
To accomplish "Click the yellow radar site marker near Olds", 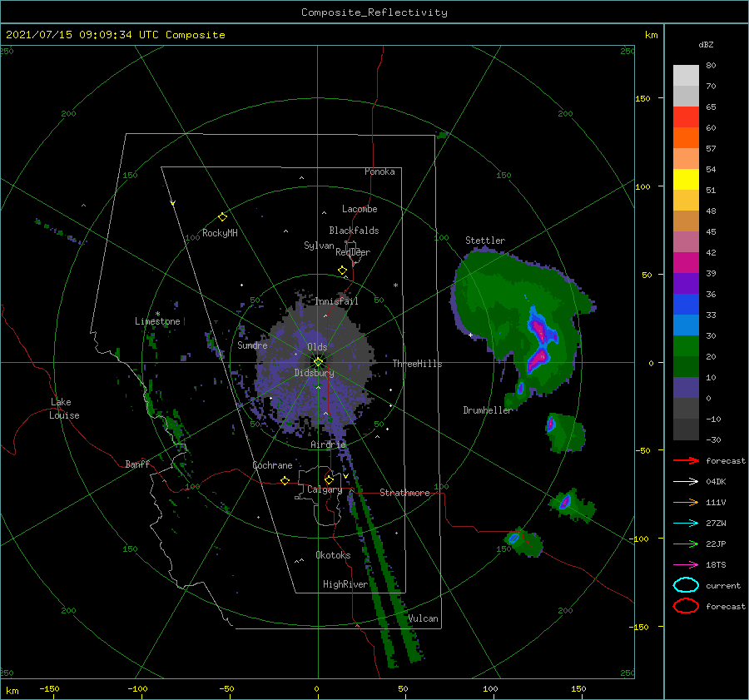I will (x=318, y=362).
